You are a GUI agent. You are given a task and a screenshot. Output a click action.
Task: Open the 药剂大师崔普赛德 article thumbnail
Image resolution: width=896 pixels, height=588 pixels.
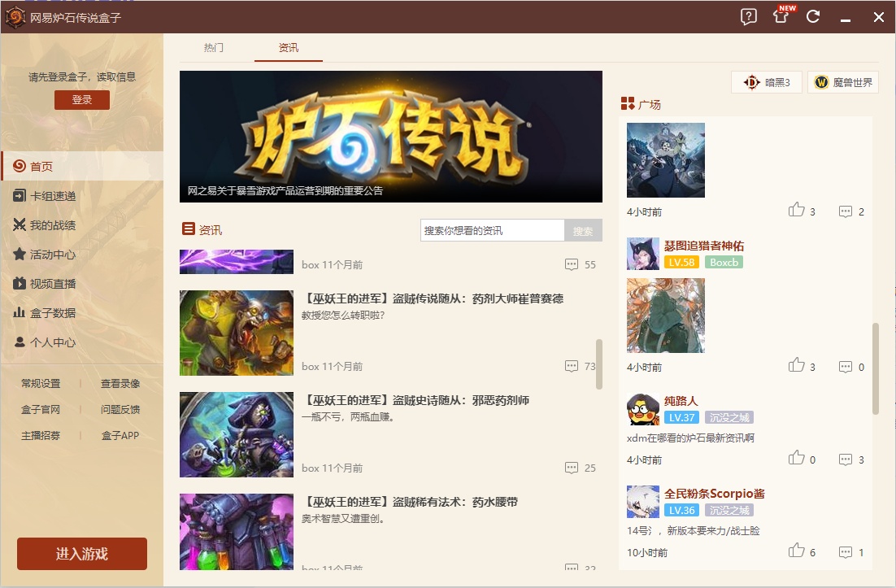pyautogui.click(x=237, y=333)
